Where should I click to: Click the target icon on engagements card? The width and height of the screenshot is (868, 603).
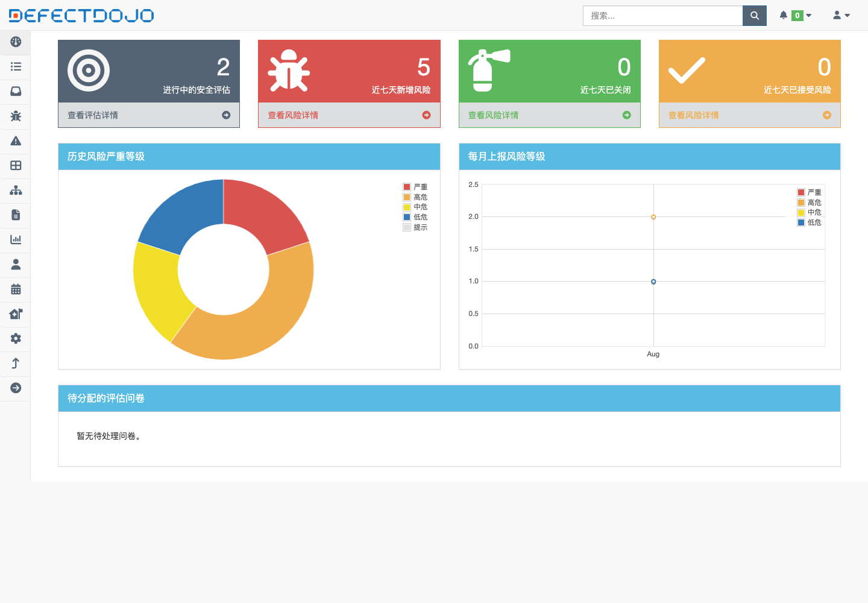click(x=89, y=71)
